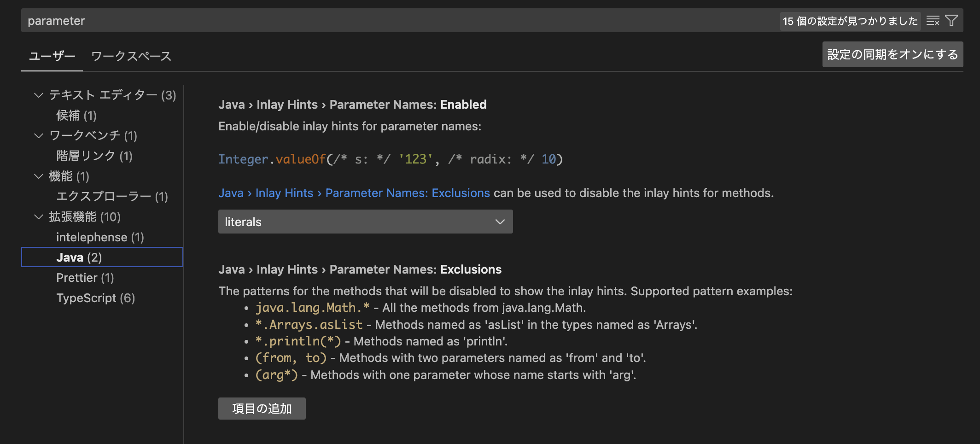980x444 pixels.
Task: Collapse the 拡張機能 section
Action: click(38, 217)
